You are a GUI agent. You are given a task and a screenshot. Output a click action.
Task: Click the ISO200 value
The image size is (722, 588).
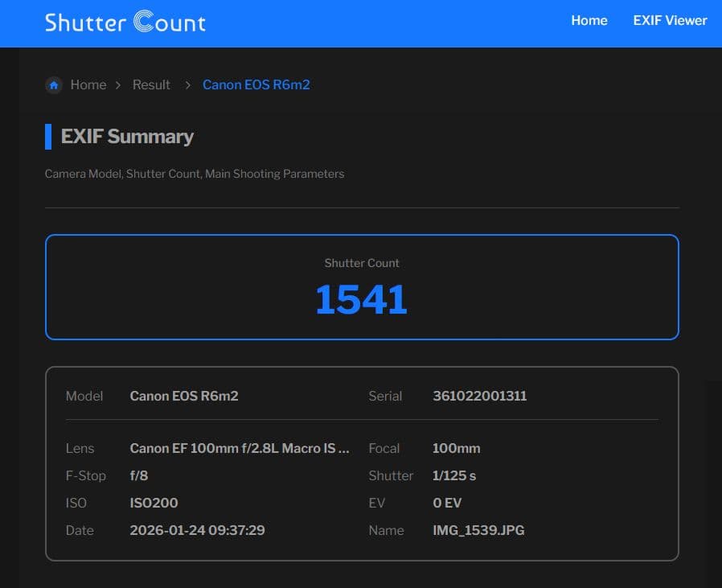(x=154, y=504)
